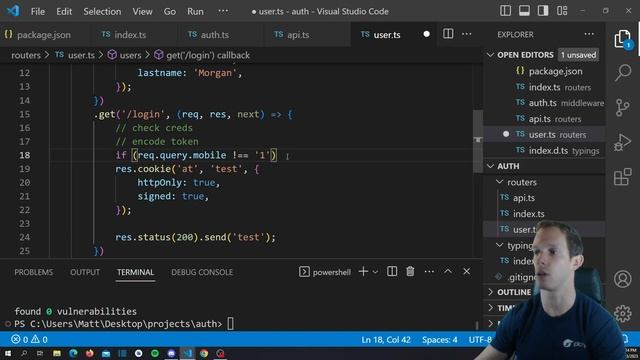640x360 pixels.
Task: Kill the terminal with trash icon
Action: 410,271
